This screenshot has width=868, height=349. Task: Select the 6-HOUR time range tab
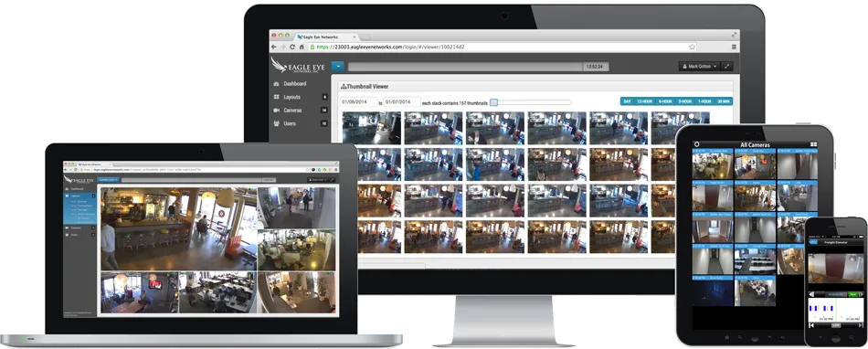[665, 101]
